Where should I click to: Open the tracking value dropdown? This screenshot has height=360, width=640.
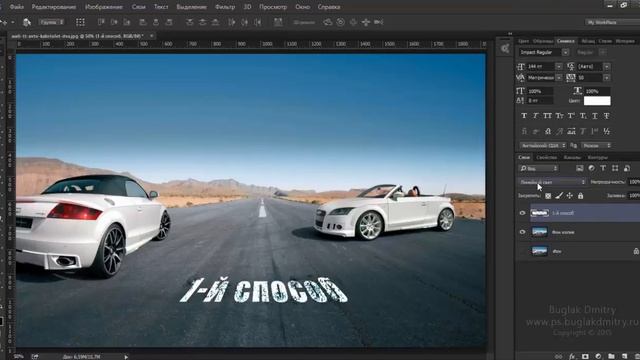click(607, 78)
